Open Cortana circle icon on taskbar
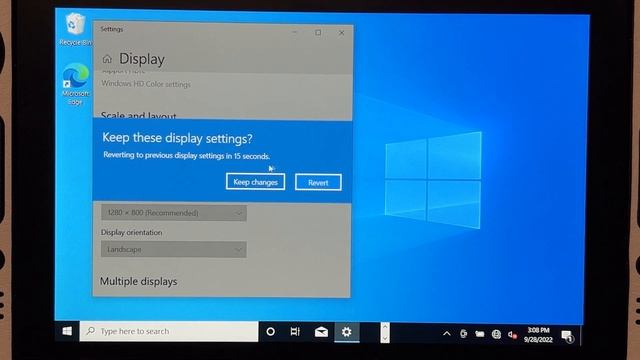Viewport: 640px width, 360px height. 270,332
